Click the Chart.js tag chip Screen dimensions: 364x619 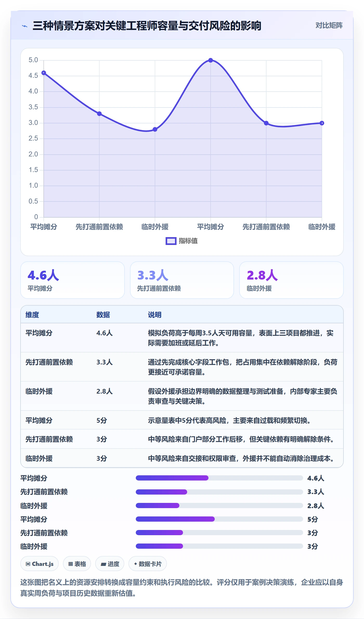pyautogui.click(x=40, y=564)
